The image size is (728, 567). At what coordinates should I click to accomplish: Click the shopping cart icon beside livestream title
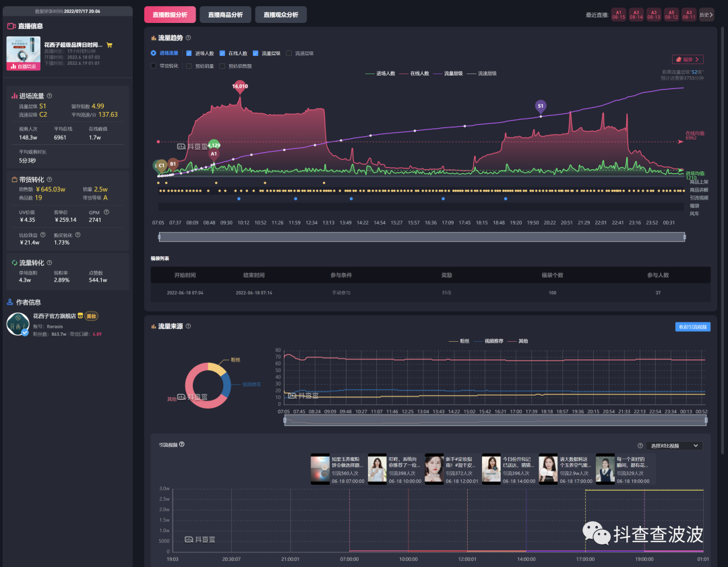click(110, 45)
